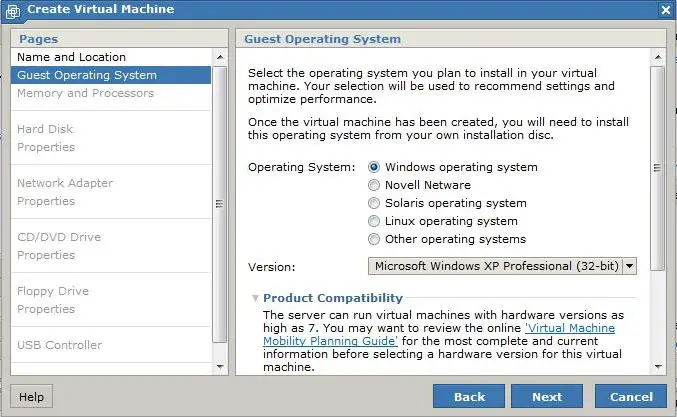Viewport: 677px width, 417px height.
Task: Click Pages list scroll up arrow
Action: (x=220, y=57)
